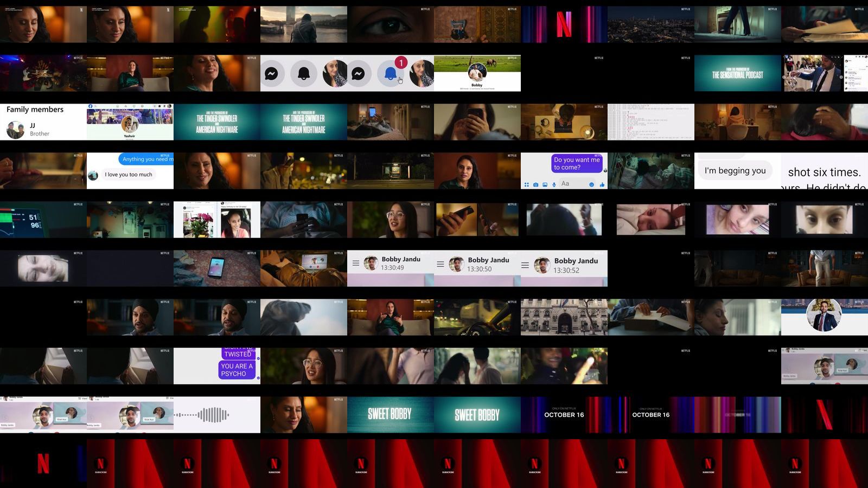Image resolution: width=868 pixels, height=488 pixels.
Task: Click the camera icon in Messenger toolbar
Action: (535, 185)
